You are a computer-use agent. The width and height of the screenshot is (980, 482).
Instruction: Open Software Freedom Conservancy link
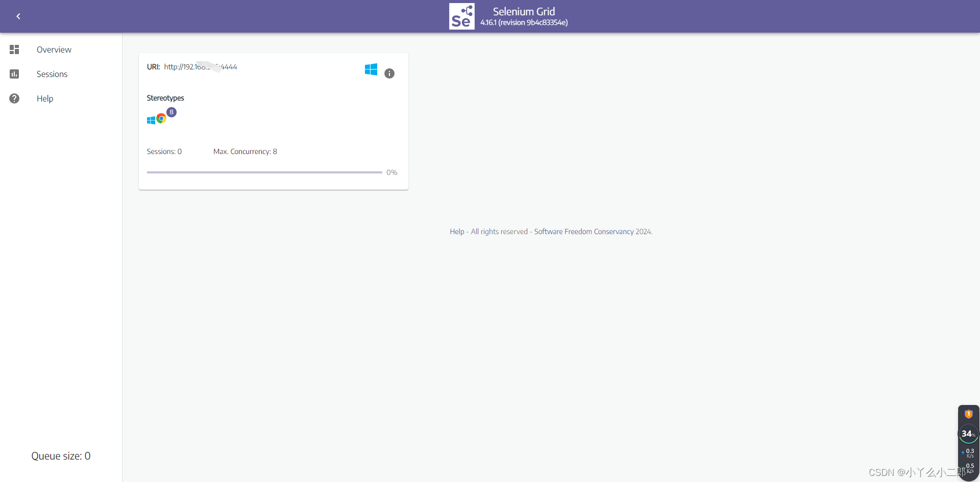[x=584, y=232]
